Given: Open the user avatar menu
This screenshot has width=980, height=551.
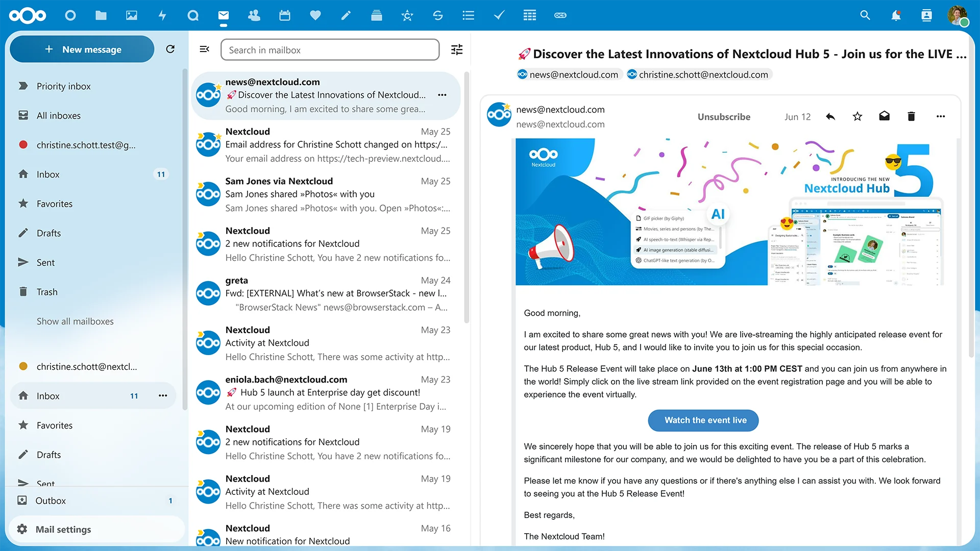Looking at the screenshot, I should 958,15.
